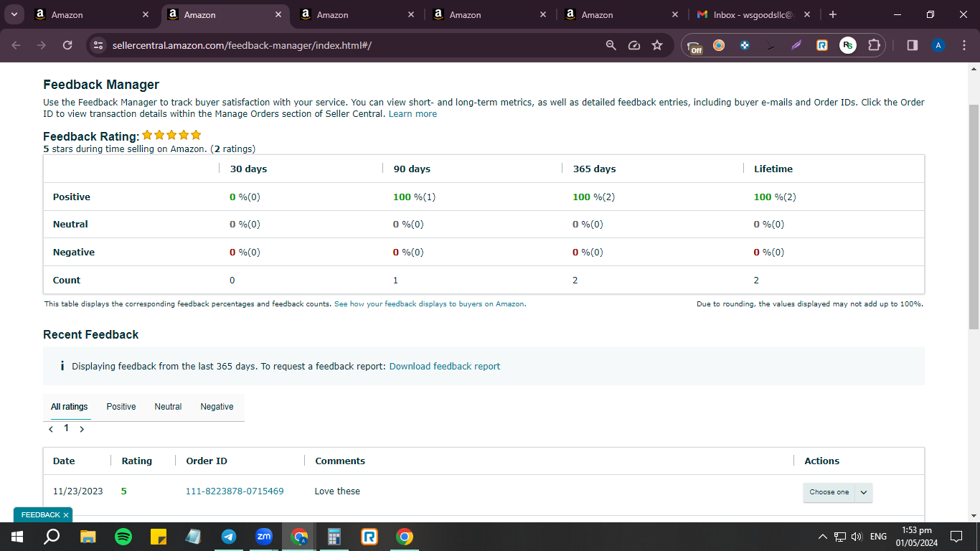Screen dimensions: 980x551
Task: Open the orange R app in the taskbar
Action: [x=369, y=537]
